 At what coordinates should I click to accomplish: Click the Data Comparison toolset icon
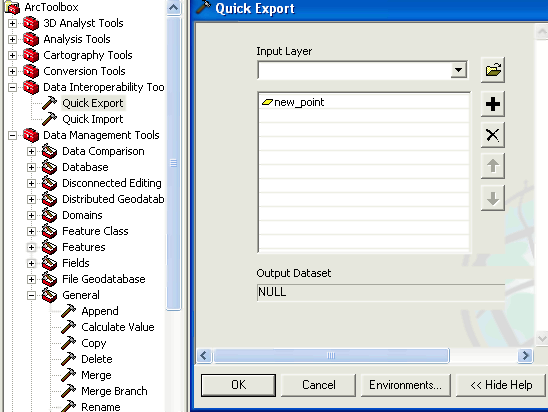coord(49,151)
